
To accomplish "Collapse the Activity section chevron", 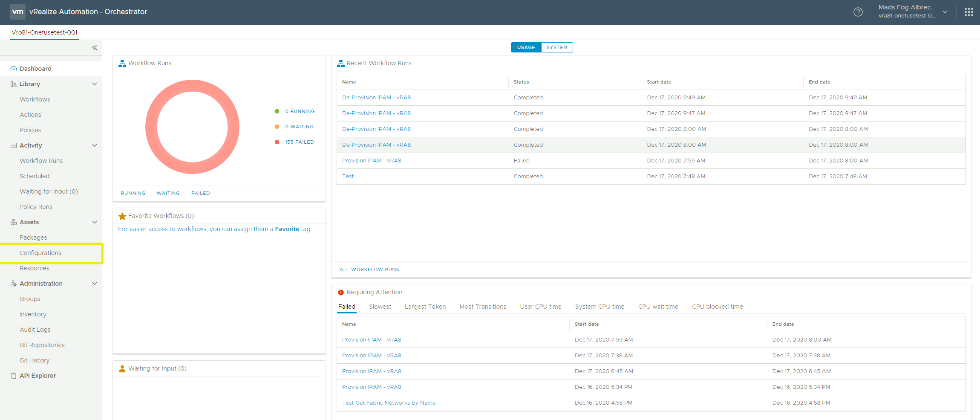I will click(x=95, y=145).
